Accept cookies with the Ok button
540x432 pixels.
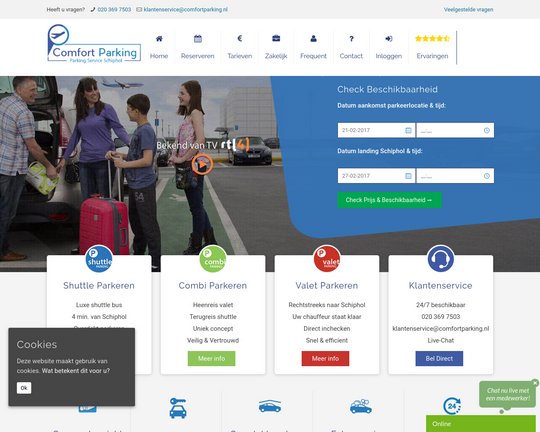[x=24, y=388]
